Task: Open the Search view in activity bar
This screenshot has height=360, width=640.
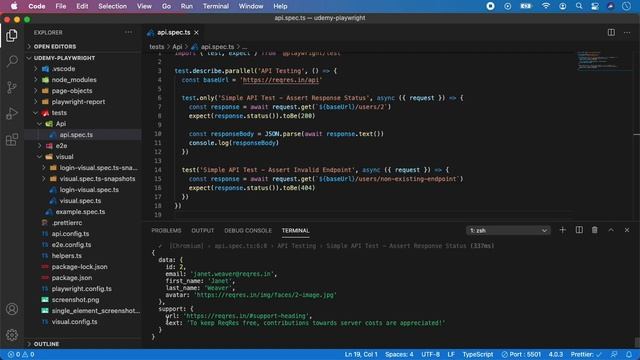Action: coord(12,61)
